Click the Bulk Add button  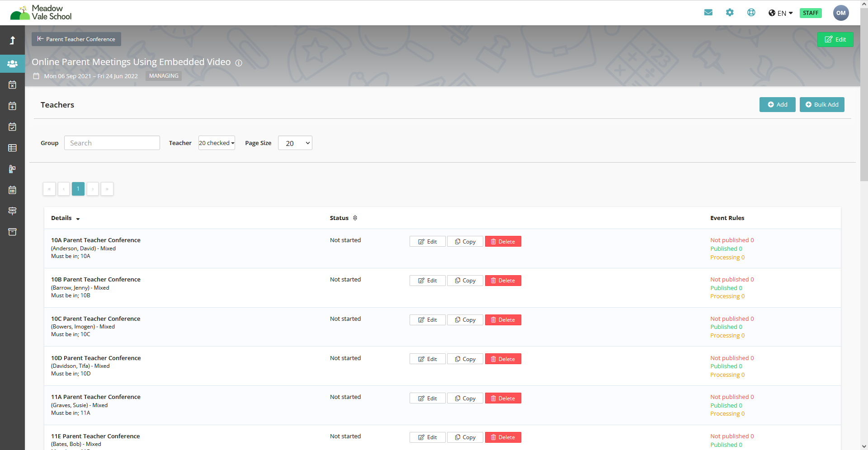click(821, 104)
